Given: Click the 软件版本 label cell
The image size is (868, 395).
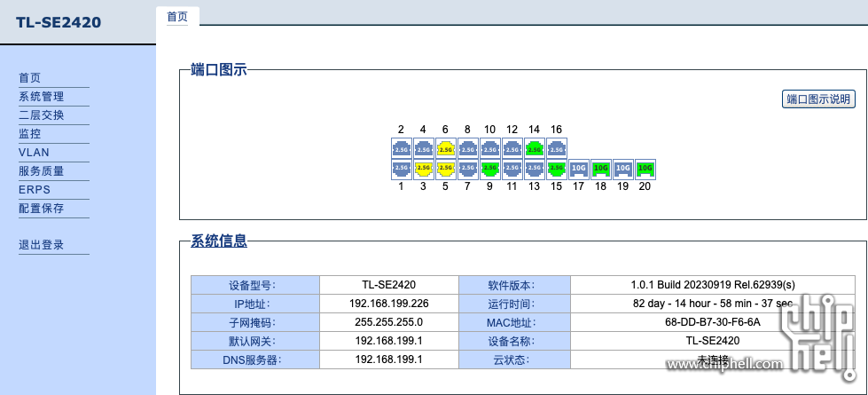Looking at the screenshot, I should [x=515, y=285].
